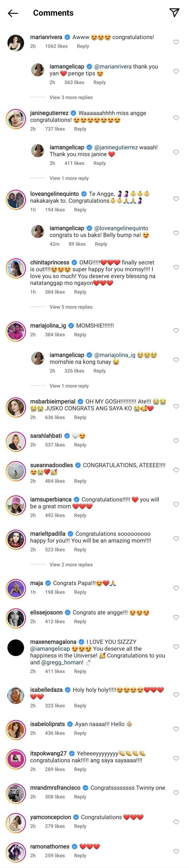189x868 pixels.
Task: Reply to iamsuperbianca's comment
Action: coord(80,515)
